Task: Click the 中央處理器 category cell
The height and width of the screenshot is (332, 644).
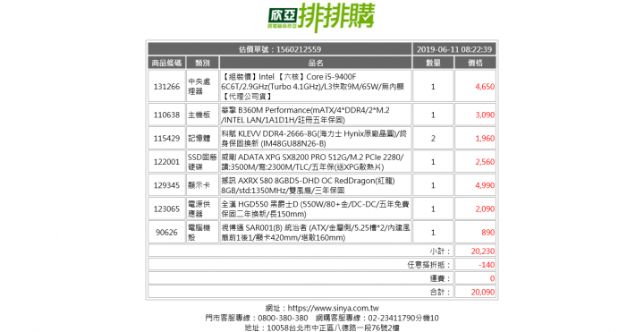Action: [202, 86]
